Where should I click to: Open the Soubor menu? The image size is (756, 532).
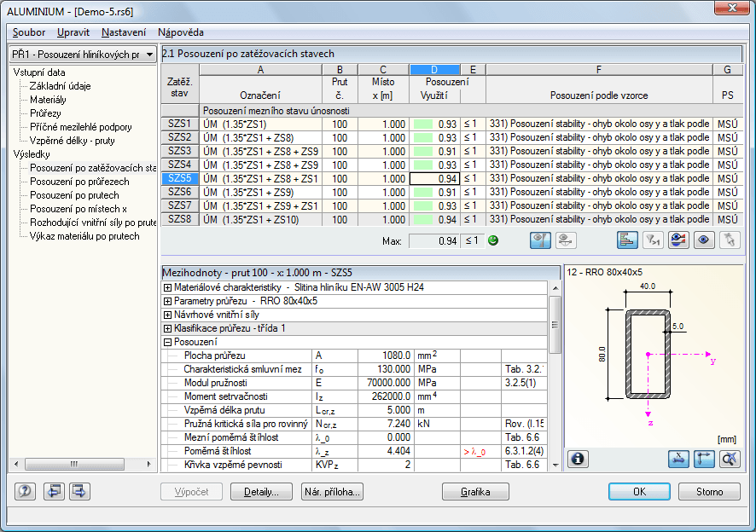[x=29, y=32]
